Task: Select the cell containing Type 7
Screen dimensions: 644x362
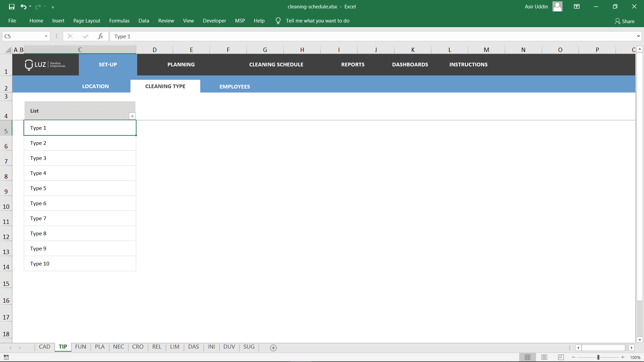Action: (x=80, y=218)
